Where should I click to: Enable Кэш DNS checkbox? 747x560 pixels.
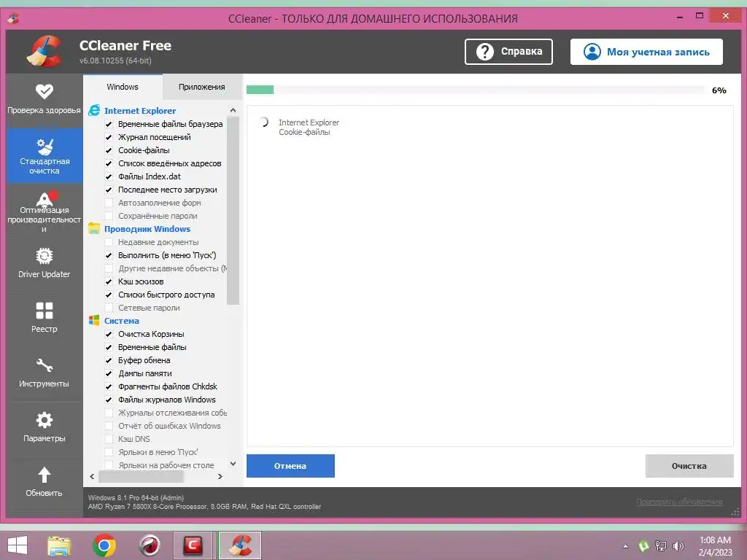click(109, 439)
